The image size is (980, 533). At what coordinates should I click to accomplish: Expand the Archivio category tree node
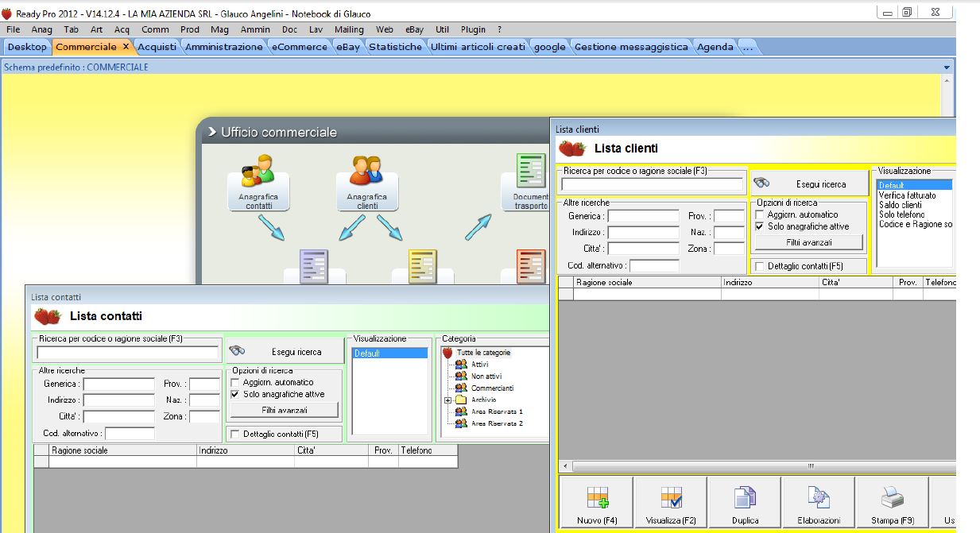click(x=447, y=400)
